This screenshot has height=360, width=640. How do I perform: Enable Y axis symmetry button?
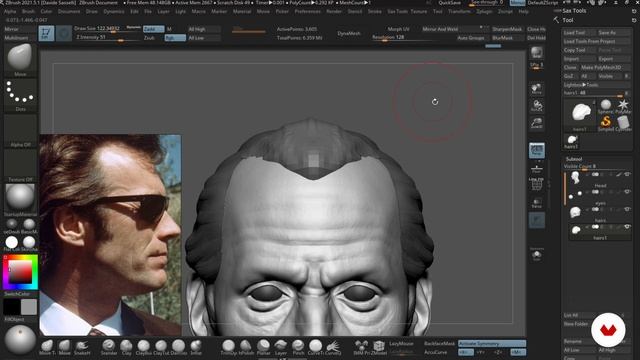[481, 352]
